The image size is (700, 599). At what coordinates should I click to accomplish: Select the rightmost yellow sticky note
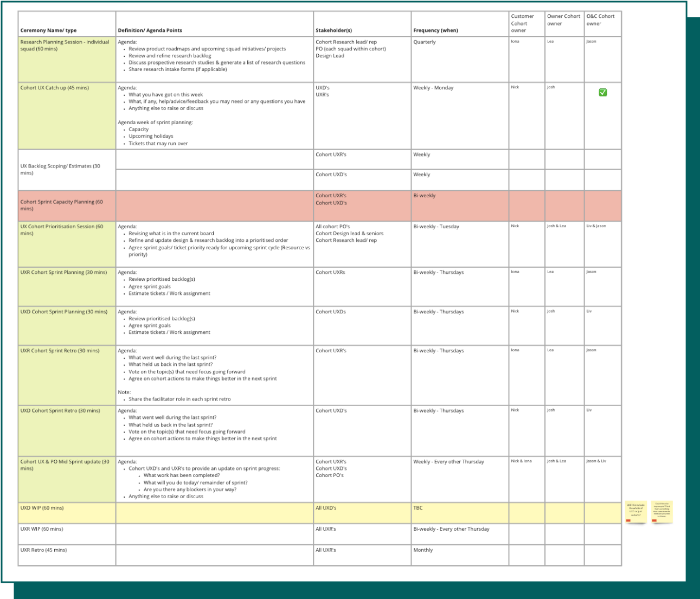point(662,510)
